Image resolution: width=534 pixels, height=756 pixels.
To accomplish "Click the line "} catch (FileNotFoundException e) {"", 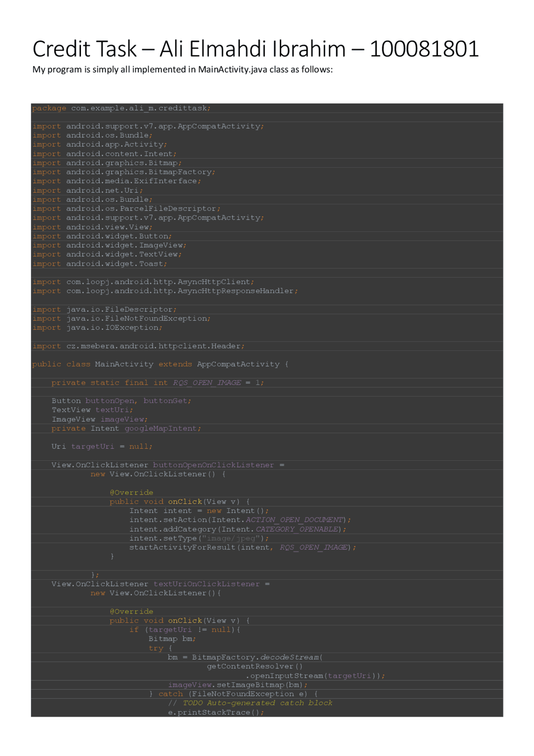I will tap(233, 694).
